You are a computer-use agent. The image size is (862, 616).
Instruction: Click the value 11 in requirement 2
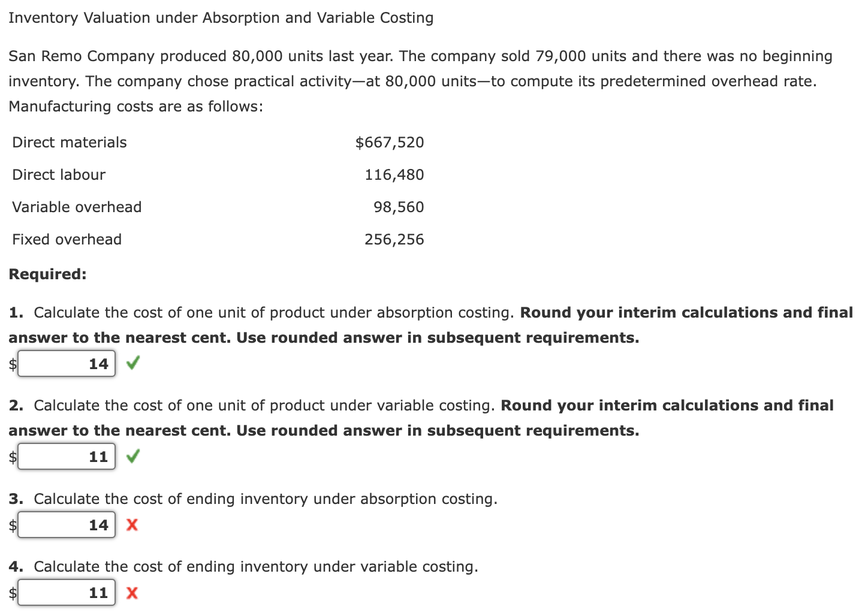[x=99, y=456]
